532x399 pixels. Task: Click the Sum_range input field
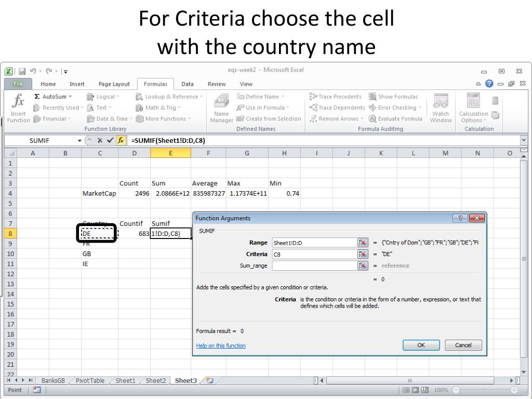(x=314, y=265)
